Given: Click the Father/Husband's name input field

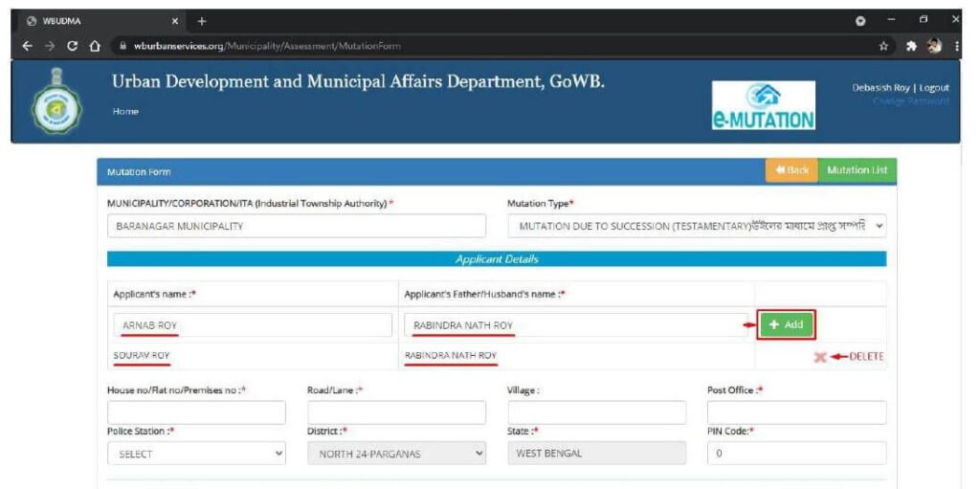Looking at the screenshot, I should point(575,325).
